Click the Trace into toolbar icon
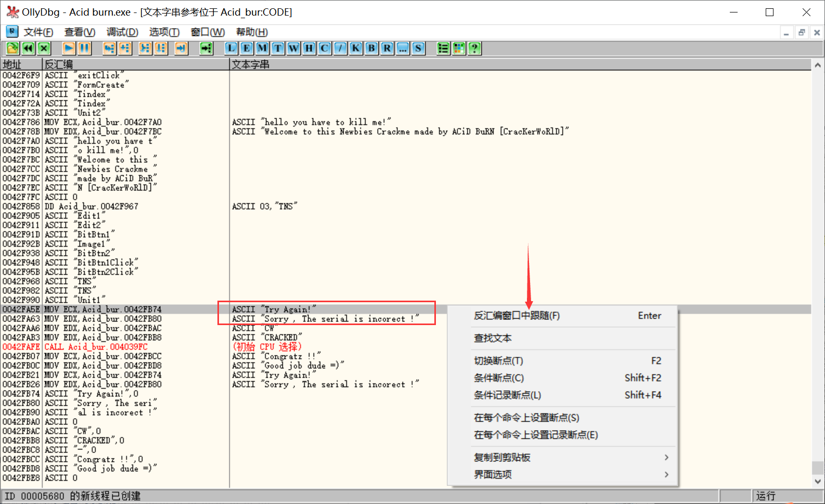 pyautogui.click(x=145, y=48)
